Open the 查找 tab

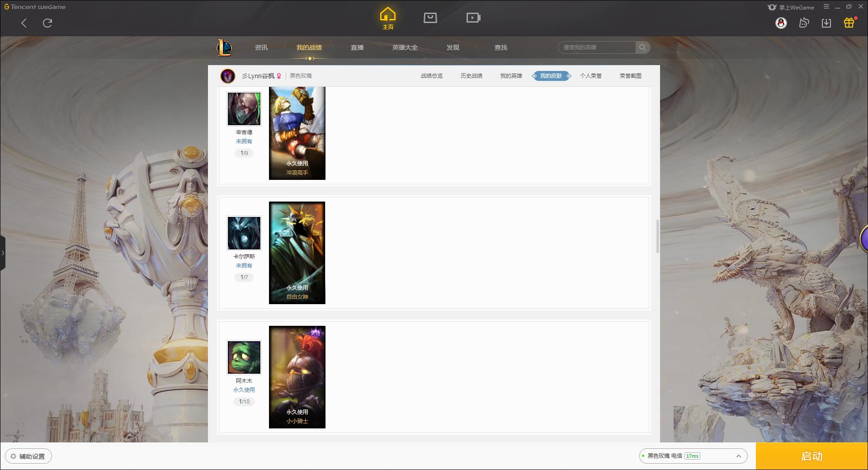(501, 47)
